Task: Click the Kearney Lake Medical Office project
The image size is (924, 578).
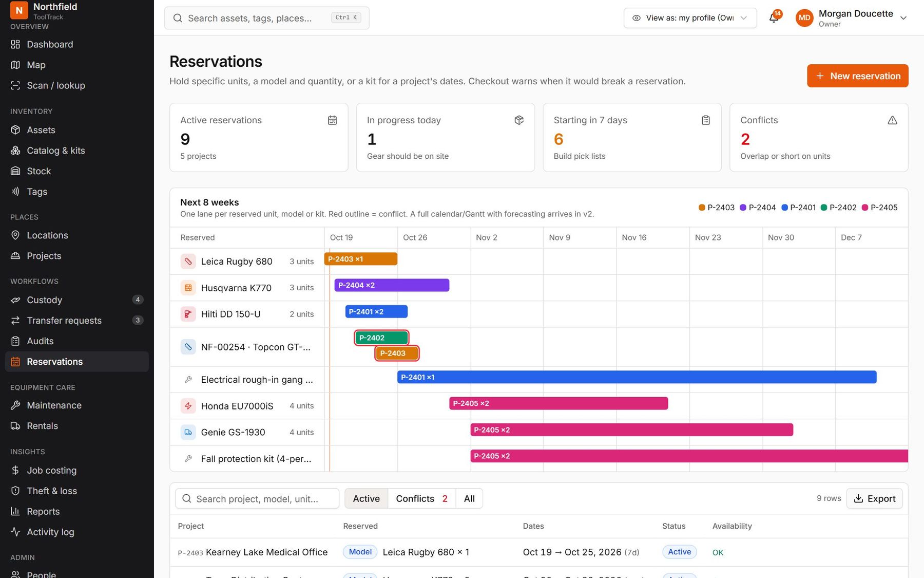Action: pyautogui.click(x=266, y=552)
